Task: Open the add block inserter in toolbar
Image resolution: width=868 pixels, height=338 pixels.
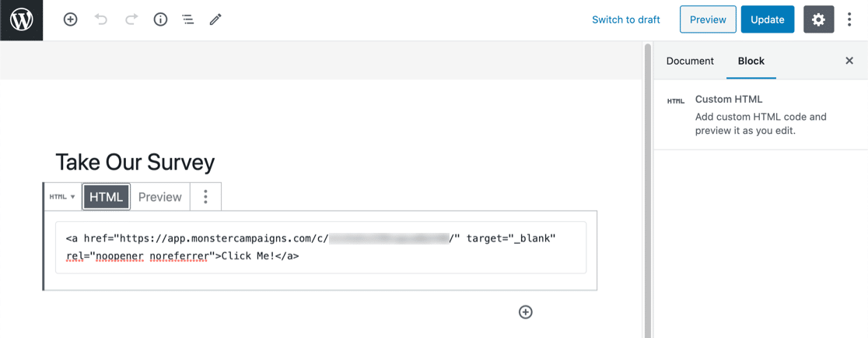Action: coord(71,20)
